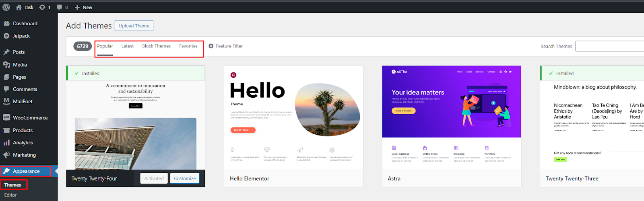Click the Posts pushpin icon
This screenshot has height=201, width=644.
click(x=6, y=52)
